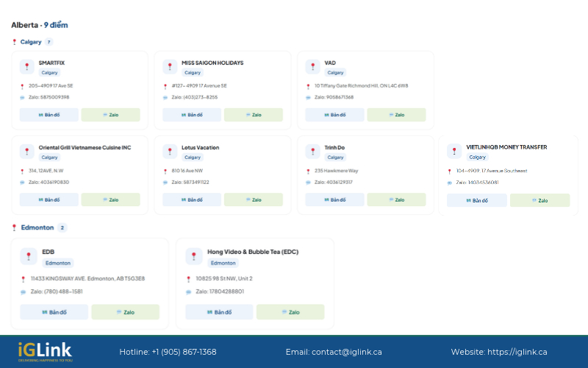588x368 pixels.
Task: Click Zalo chat icon next to 5875009398
Action: click(22, 98)
